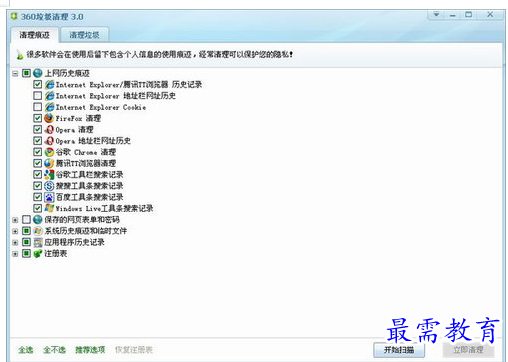Select the 应用程序历史记录 tree label
The image size is (508, 362).
point(74,242)
